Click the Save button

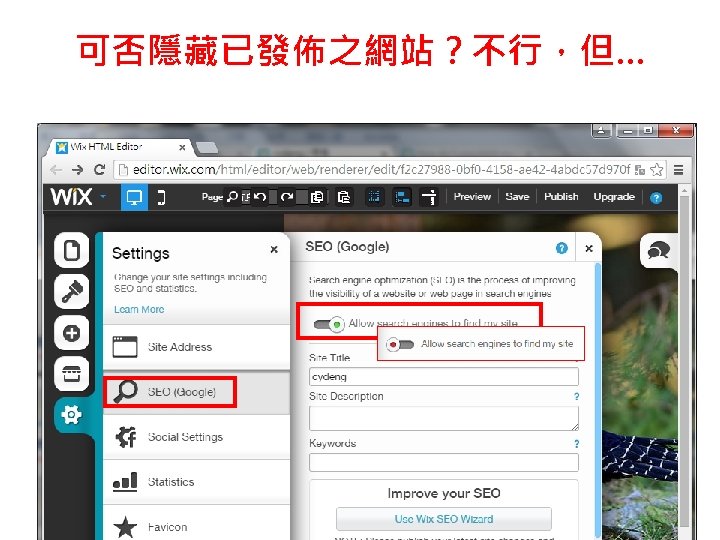pyautogui.click(x=517, y=197)
